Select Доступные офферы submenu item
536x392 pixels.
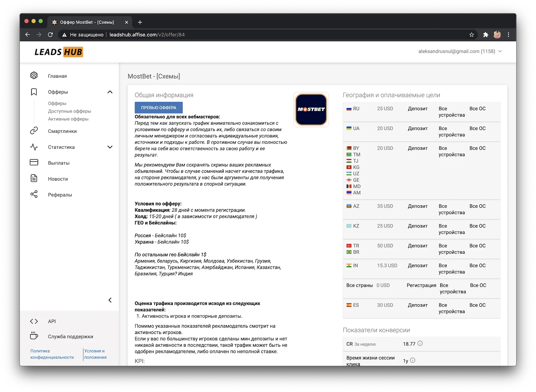69,111
